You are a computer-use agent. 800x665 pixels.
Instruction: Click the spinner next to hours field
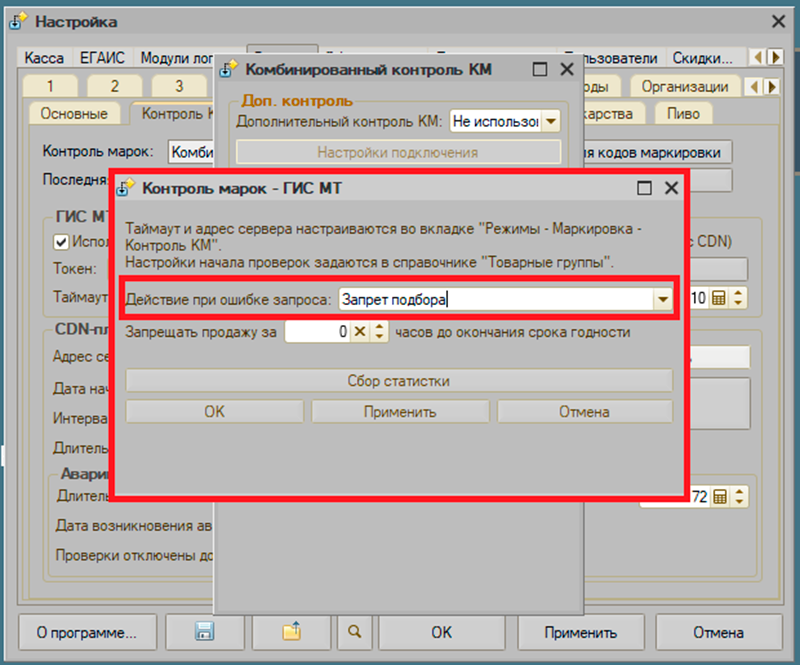(x=379, y=332)
